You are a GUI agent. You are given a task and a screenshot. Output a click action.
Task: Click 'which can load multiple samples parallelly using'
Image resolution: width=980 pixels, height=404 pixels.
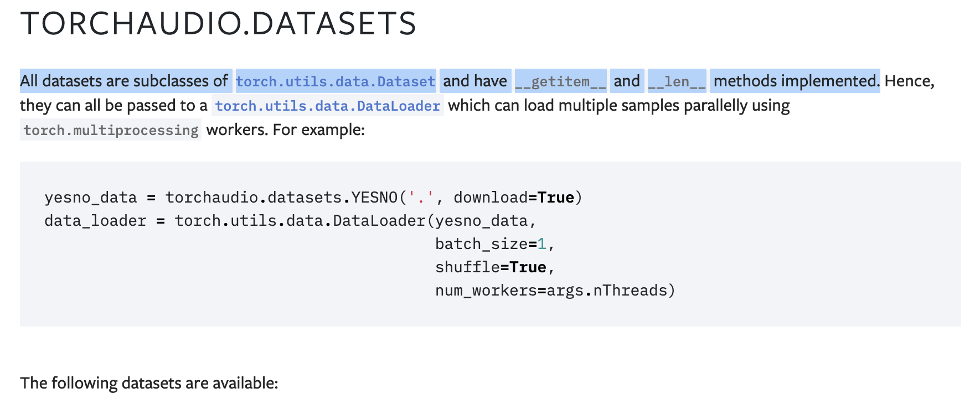click(619, 106)
